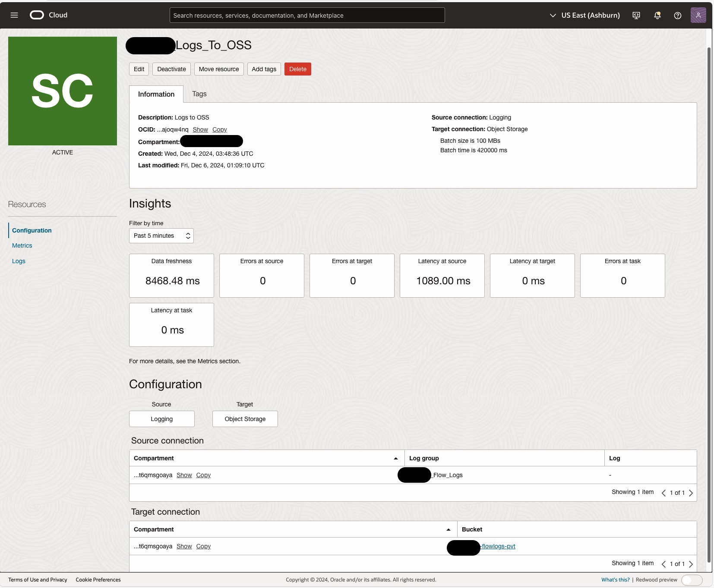The height and width of the screenshot is (588, 714).
Task: Copy the connector OCID
Action: 220,129
